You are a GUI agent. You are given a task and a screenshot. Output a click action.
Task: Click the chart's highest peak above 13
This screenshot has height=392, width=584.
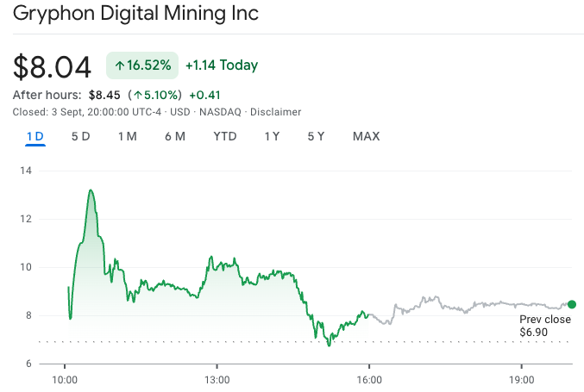pos(91,190)
